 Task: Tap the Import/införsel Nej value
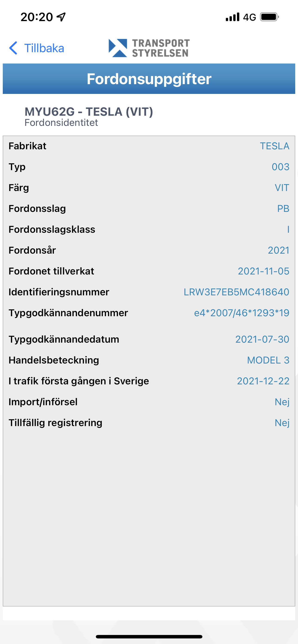pos(282,402)
